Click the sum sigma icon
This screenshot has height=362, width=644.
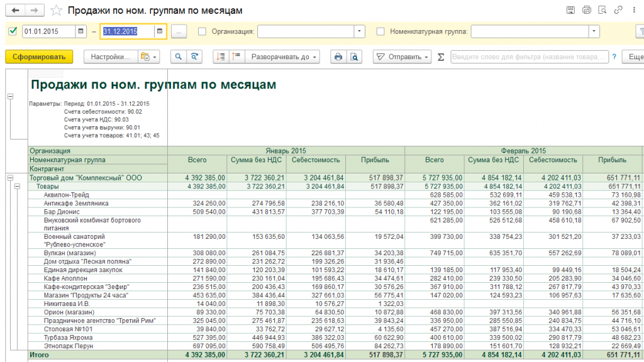(440, 57)
